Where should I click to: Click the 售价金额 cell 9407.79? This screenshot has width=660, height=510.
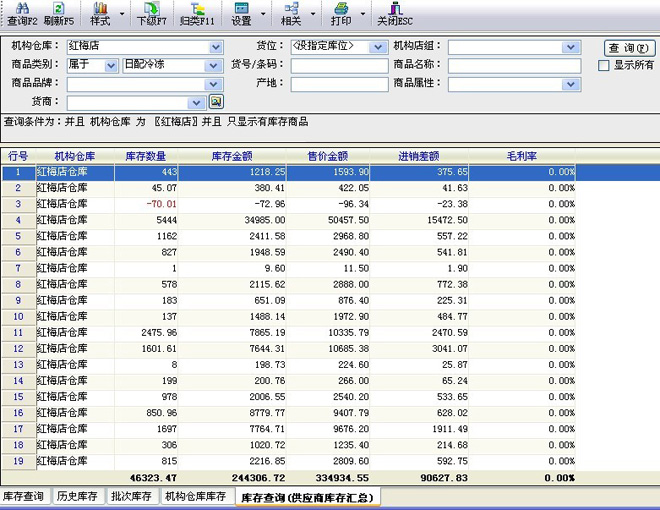click(328, 413)
